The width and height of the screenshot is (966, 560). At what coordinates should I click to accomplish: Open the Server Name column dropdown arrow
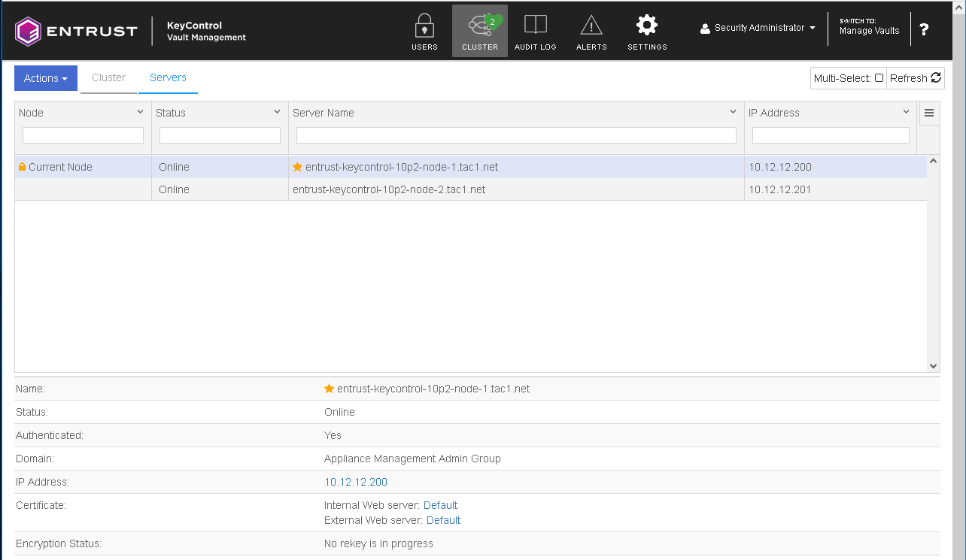[x=734, y=112]
